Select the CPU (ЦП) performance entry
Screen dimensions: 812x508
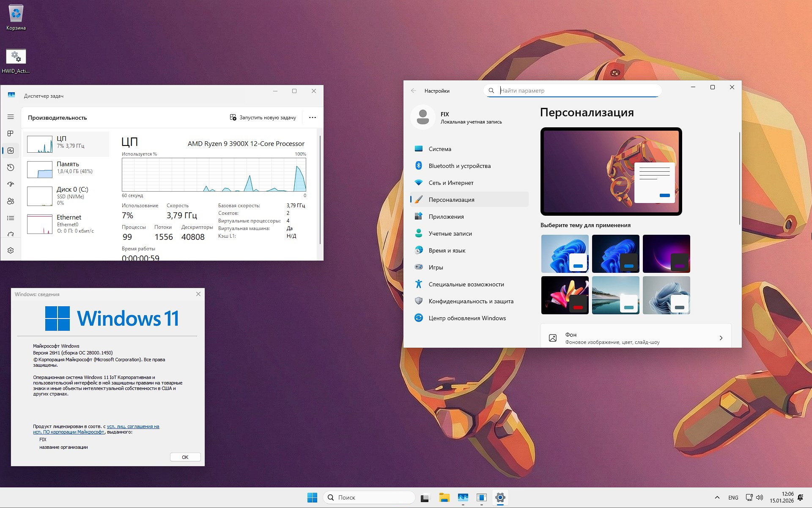[x=66, y=144]
